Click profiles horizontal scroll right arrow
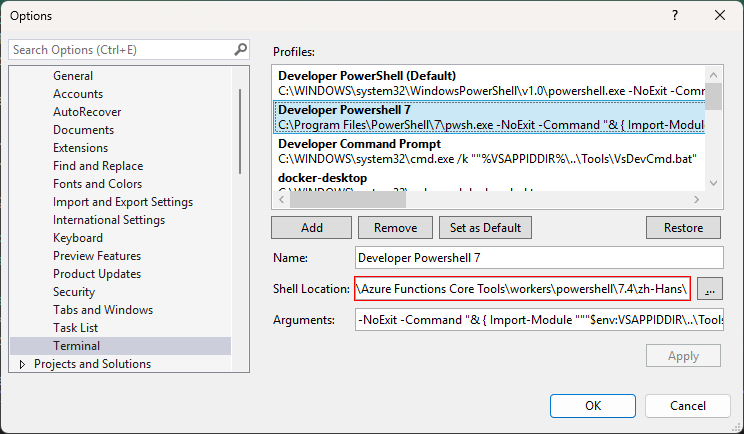Viewport: 744px width, 434px height. click(x=697, y=200)
